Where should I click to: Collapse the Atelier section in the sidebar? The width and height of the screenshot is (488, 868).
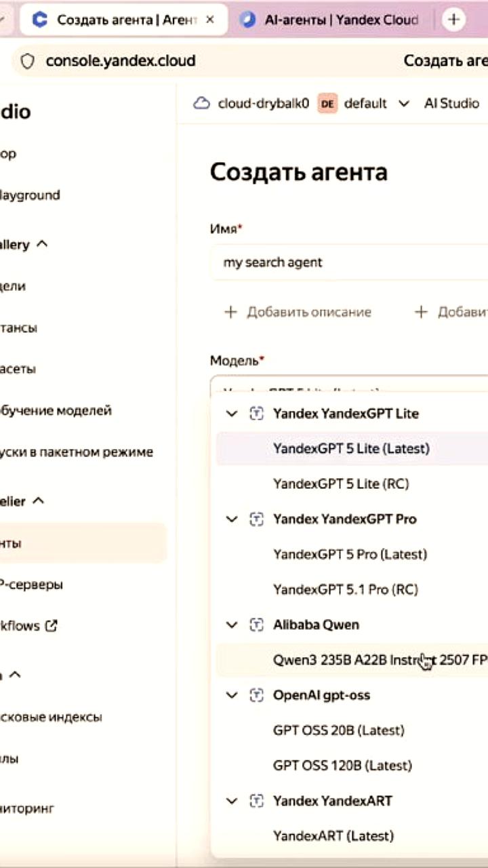(x=38, y=501)
